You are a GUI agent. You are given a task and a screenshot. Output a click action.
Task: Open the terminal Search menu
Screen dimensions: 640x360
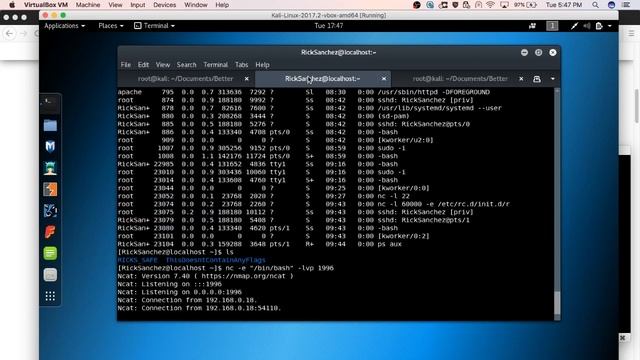(x=187, y=64)
